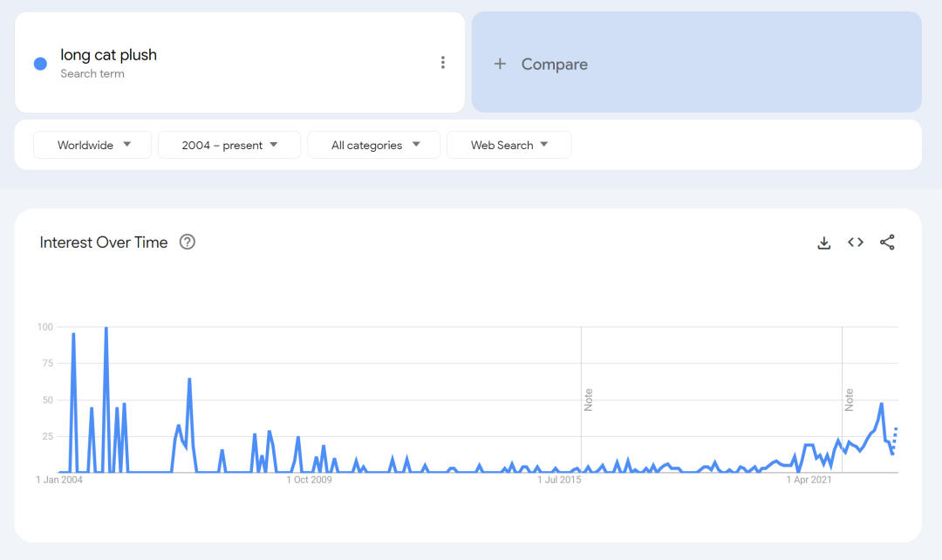Viewport: 942px width, 560px height.
Task: Click the 1 Oct 2009 axis label
Action: (310, 480)
